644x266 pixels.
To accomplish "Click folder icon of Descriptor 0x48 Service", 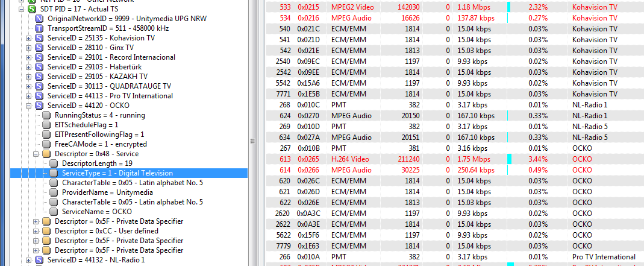I will pos(46,154).
